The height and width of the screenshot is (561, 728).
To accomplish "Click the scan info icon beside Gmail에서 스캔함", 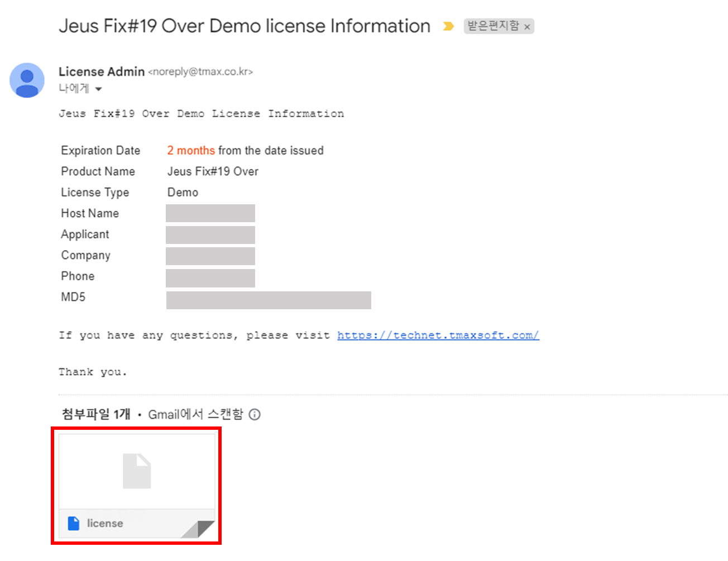I will [x=255, y=414].
